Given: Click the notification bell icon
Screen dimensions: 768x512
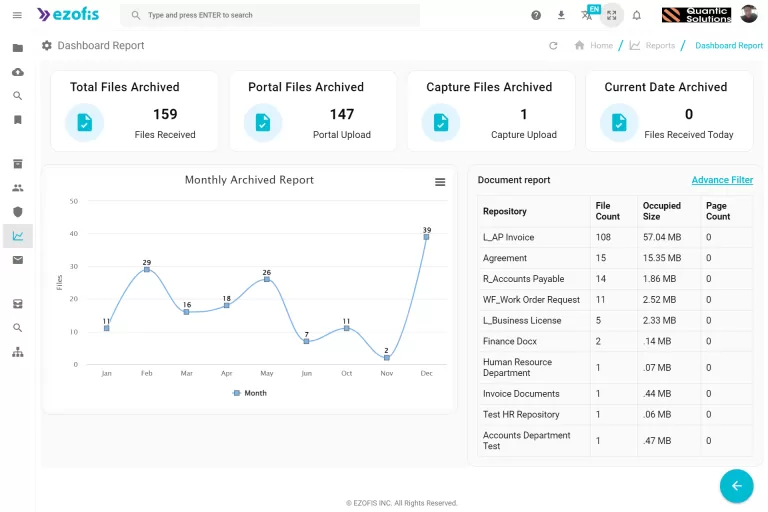Looking at the screenshot, I should pos(636,15).
